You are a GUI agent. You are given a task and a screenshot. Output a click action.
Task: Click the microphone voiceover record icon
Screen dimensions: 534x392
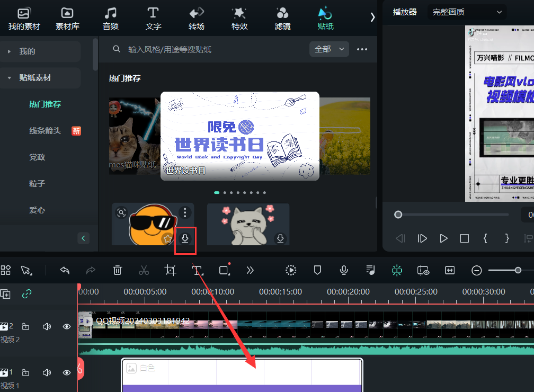(344, 270)
